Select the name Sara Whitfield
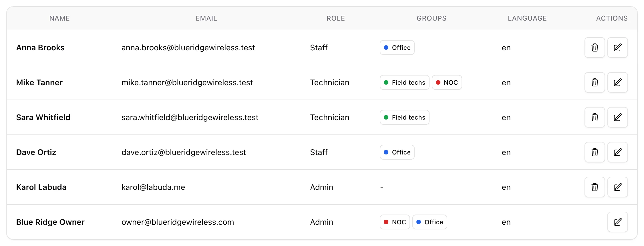Screen dimensions: 644x246 coord(43,117)
